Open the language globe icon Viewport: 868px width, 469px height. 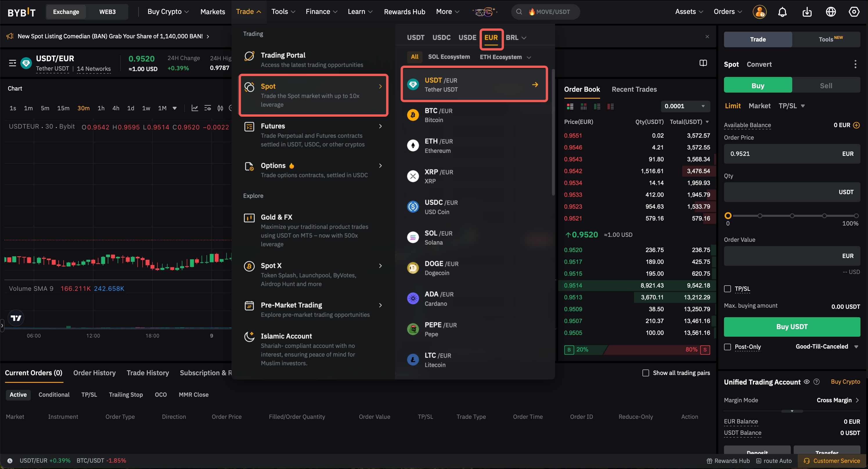[x=831, y=12]
